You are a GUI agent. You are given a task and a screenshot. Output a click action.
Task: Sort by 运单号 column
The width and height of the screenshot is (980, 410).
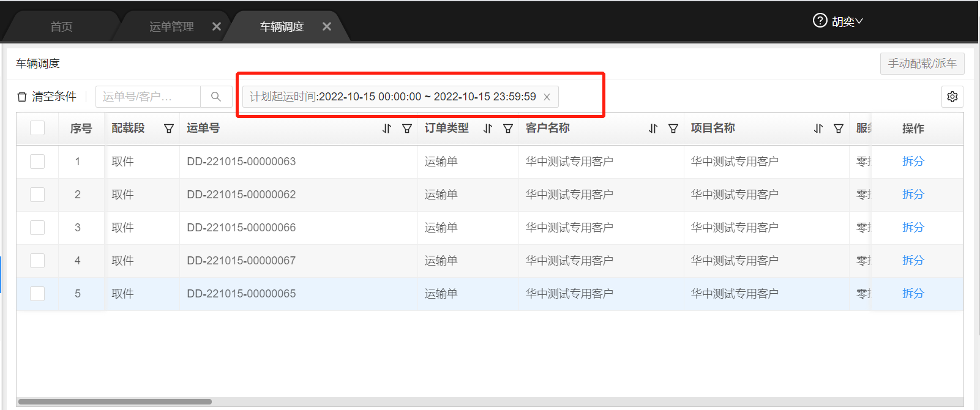387,129
